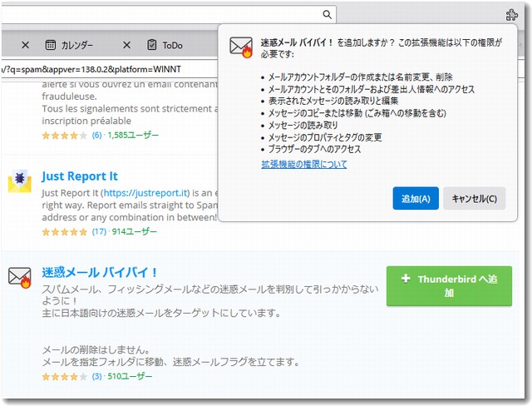The height and width of the screenshot is (406, 532).
Task: Click the 914ユーザー user count text
Action: pyautogui.click(x=135, y=231)
